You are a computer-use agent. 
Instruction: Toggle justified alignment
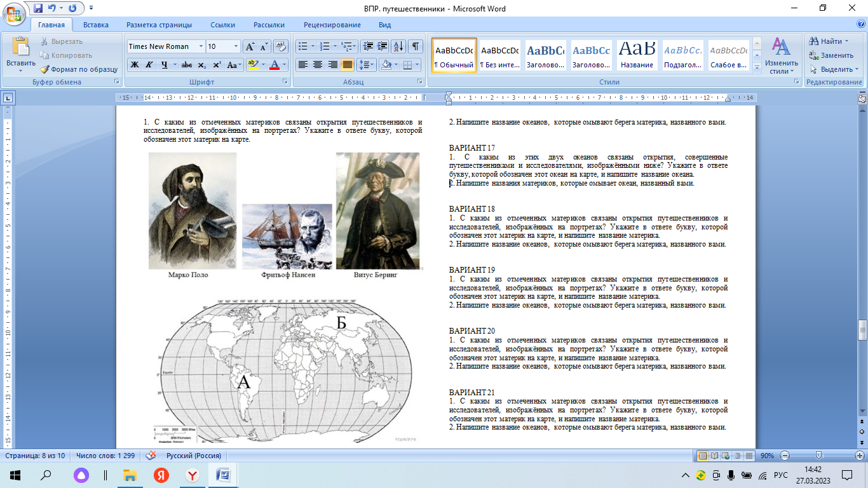(347, 65)
